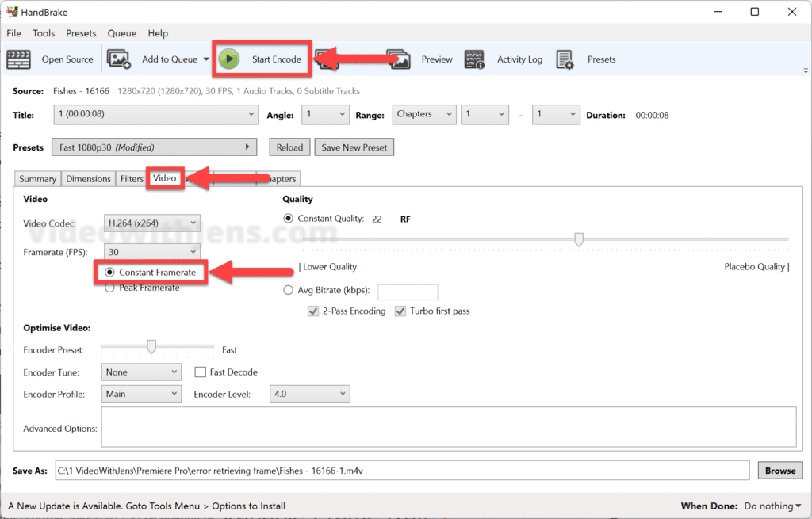Screen dimensions: 812x519
Task: Open the Add to Queue dropdown arrow
Action: coord(206,59)
